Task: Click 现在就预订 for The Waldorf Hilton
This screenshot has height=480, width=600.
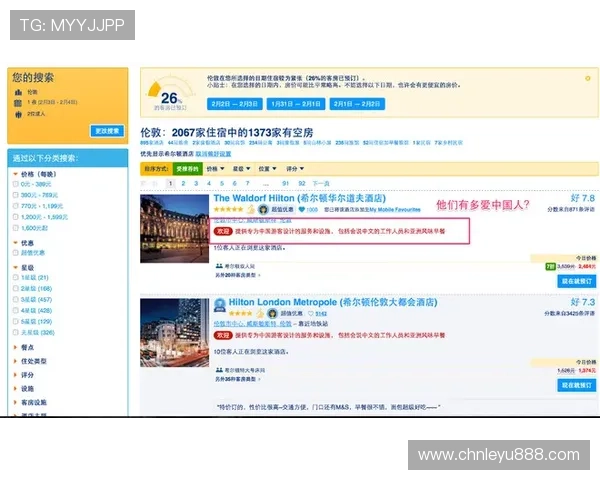Action: [577, 281]
